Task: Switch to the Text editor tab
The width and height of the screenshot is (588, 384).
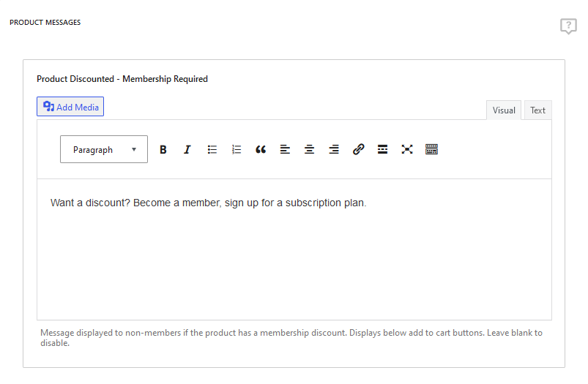Action: [537, 110]
